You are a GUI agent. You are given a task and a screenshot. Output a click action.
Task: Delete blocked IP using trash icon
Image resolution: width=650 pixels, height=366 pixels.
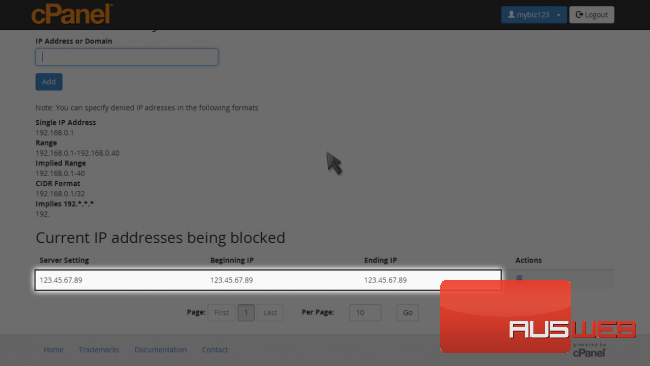519,277
